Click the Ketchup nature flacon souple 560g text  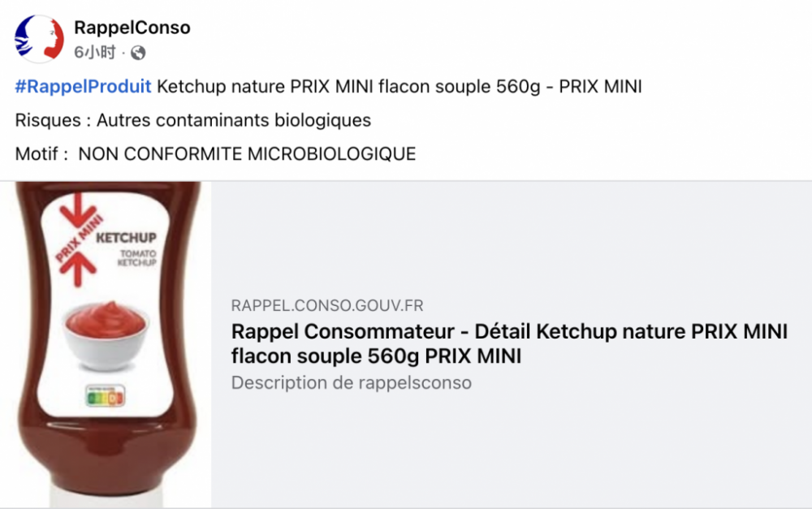399,87
